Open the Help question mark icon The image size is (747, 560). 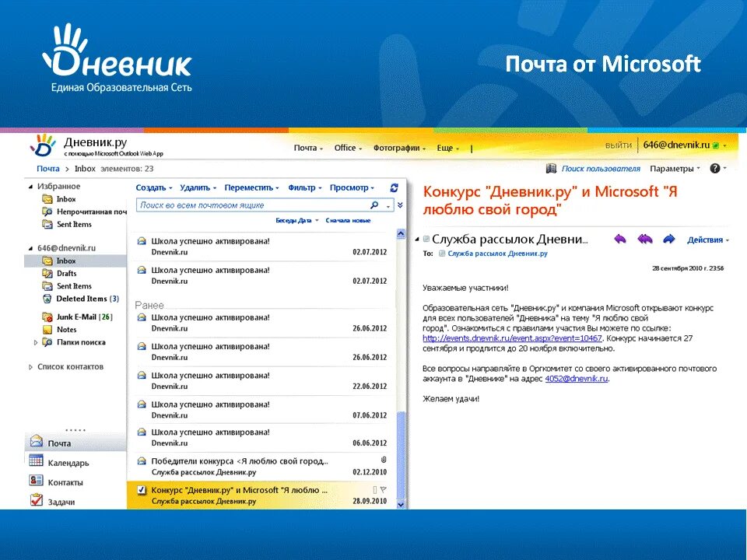click(717, 167)
